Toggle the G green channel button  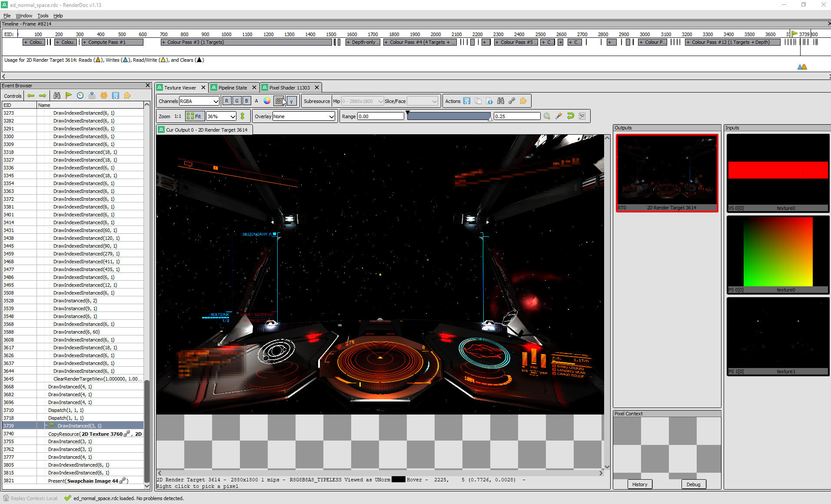click(237, 101)
